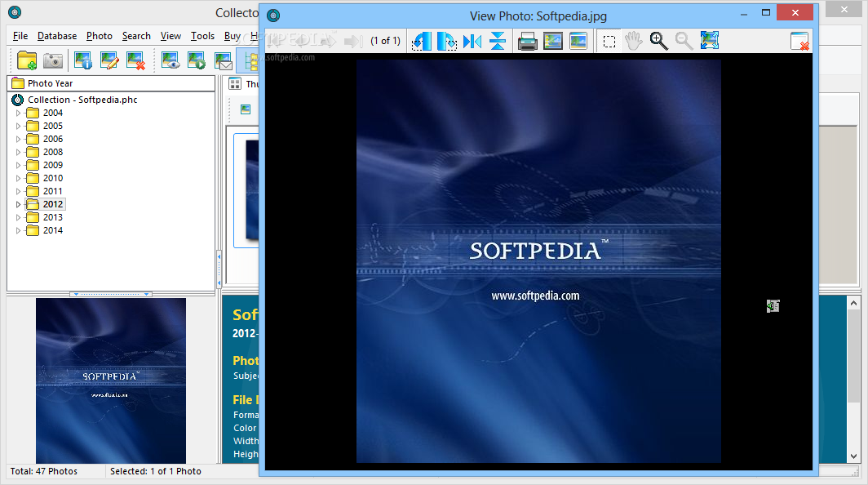This screenshot has width=868, height=485.
Task: Select the 2013 tree folder
Action: click(x=52, y=217)
